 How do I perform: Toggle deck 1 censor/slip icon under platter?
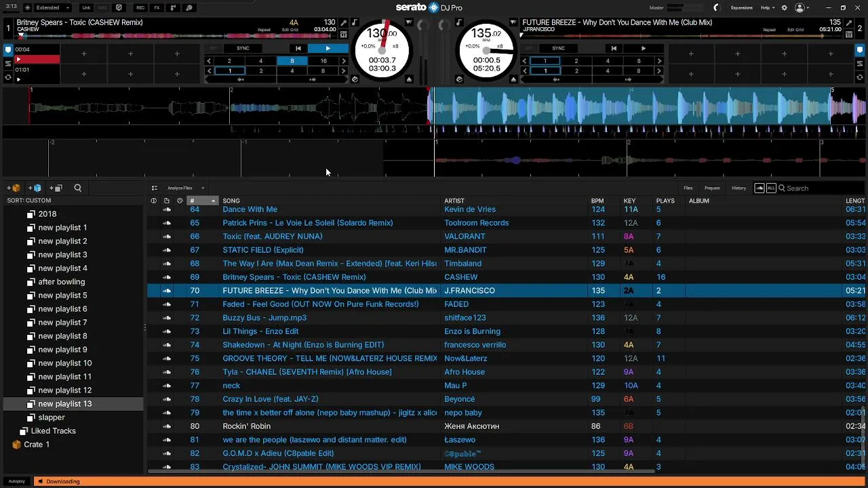[x=355, y=79]
